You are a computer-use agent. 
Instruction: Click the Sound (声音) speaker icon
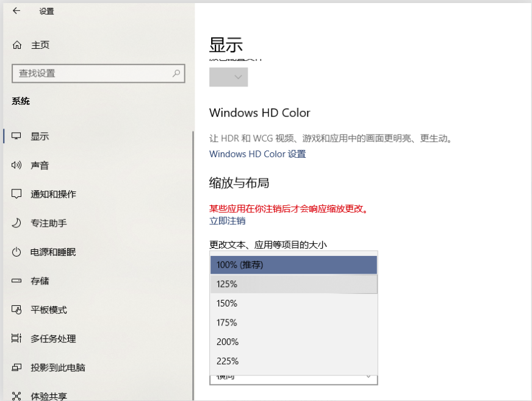(17, 165)
